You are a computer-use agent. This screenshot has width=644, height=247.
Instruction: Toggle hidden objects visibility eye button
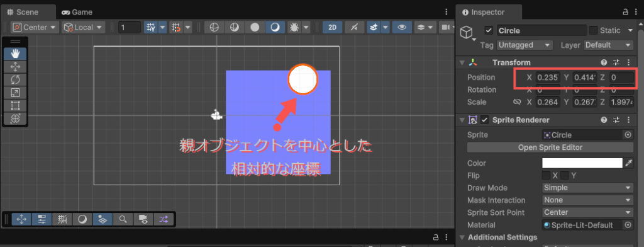click(402, 28)
